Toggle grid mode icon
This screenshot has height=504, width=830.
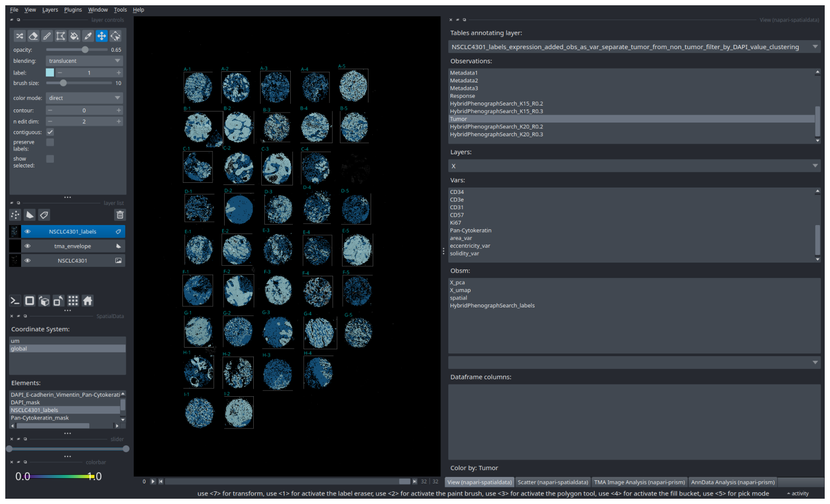click(x=73, y=301)
